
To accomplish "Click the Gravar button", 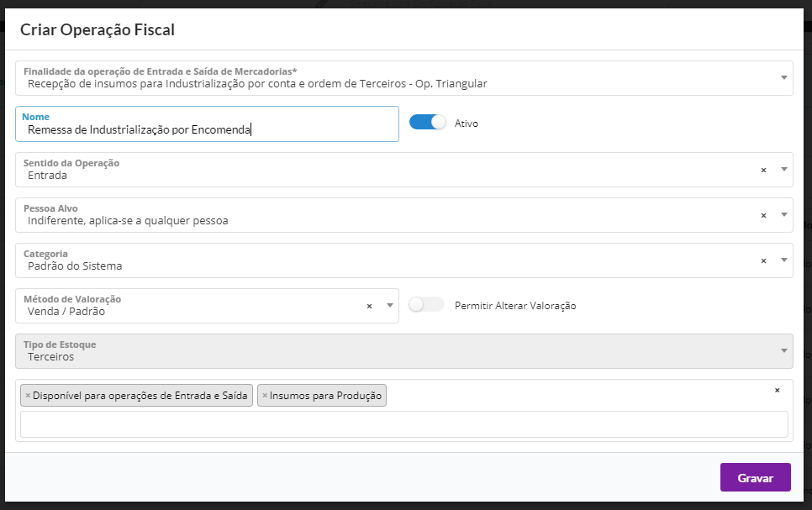I will [x=755, y=477].
